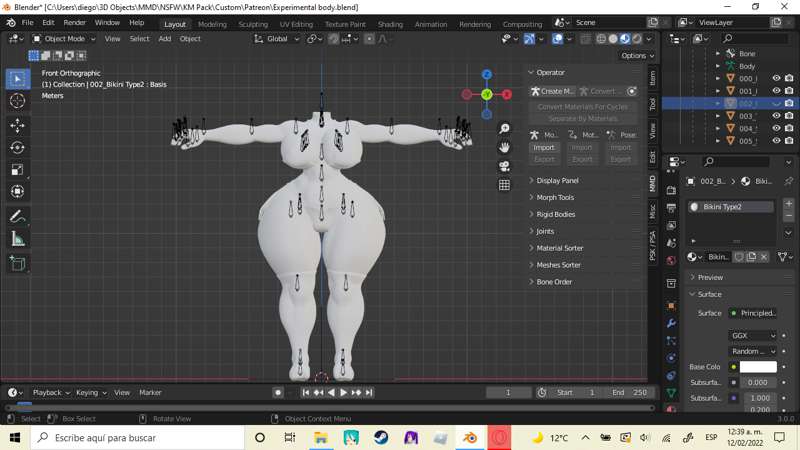Toggle render camera of 004_ mesh
Image resolution: width=800 pixels, height=450 pixels.
coord(789,129)
